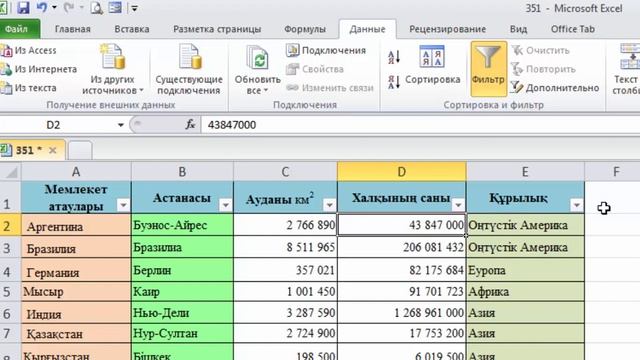Save the workbook using the floppy disk icon
The image size is (640, 360).
tap(23, 7)
